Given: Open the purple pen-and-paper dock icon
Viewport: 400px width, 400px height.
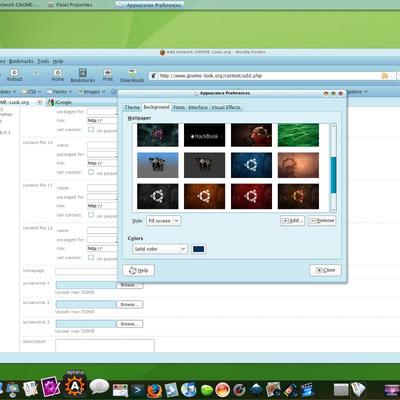Looking at the screenshot, I should (x=50, y=387).
